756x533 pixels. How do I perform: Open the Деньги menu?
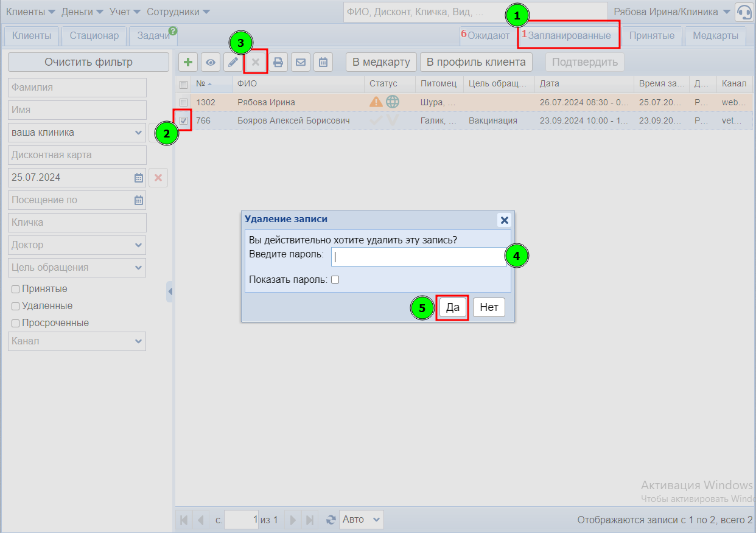tap(82, 12)
